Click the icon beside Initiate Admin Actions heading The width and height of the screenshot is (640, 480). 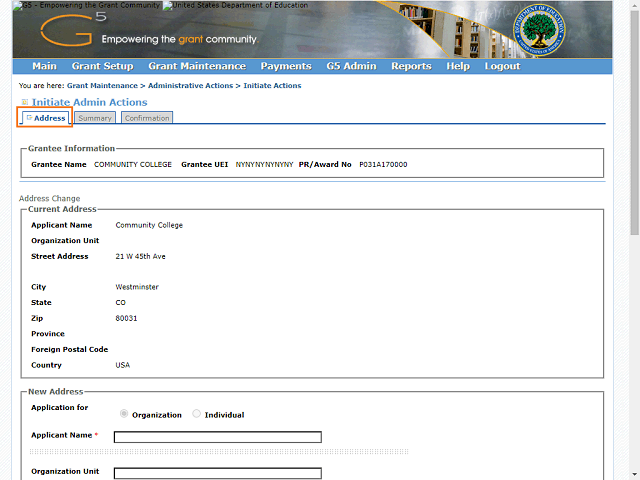coord(25,102)
